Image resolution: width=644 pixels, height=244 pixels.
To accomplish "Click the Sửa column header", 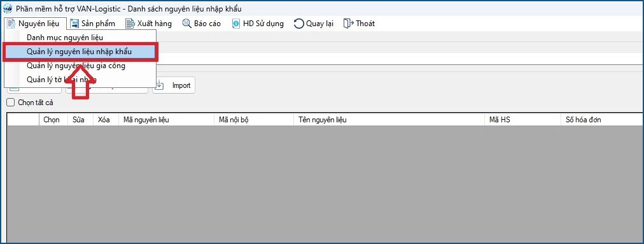I will click(x=80, y=120).
